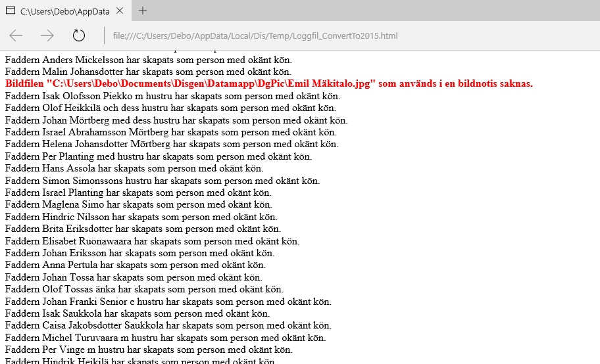Click line mentioning Israel Abrahamsson Mörtberg
Image resolution: width=600 pixels, height=364 pixels.
point(171,132)
